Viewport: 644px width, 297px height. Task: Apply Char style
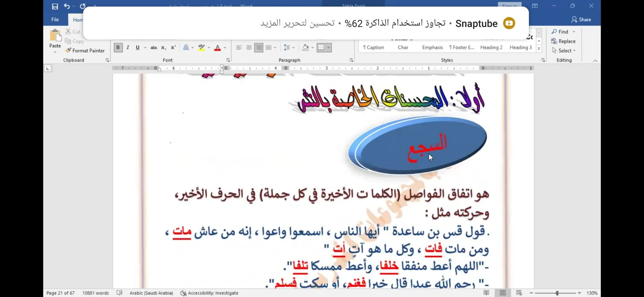(403, 47)
